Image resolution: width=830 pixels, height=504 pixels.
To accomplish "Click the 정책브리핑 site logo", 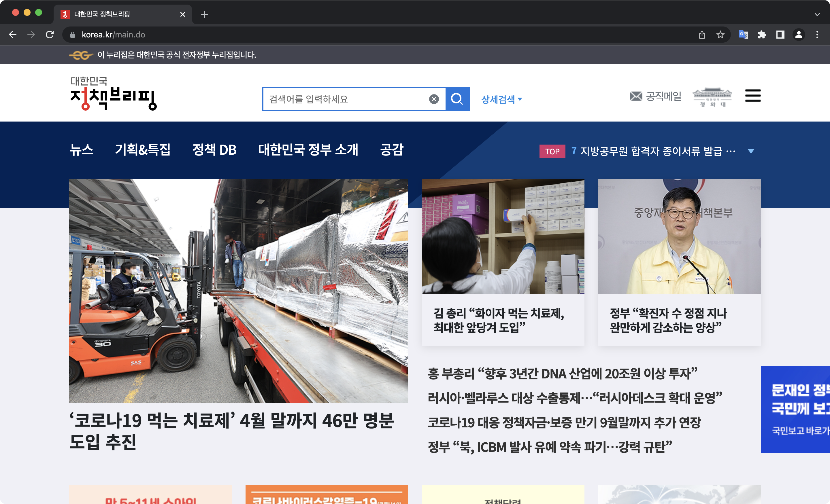I will (114, 94).
